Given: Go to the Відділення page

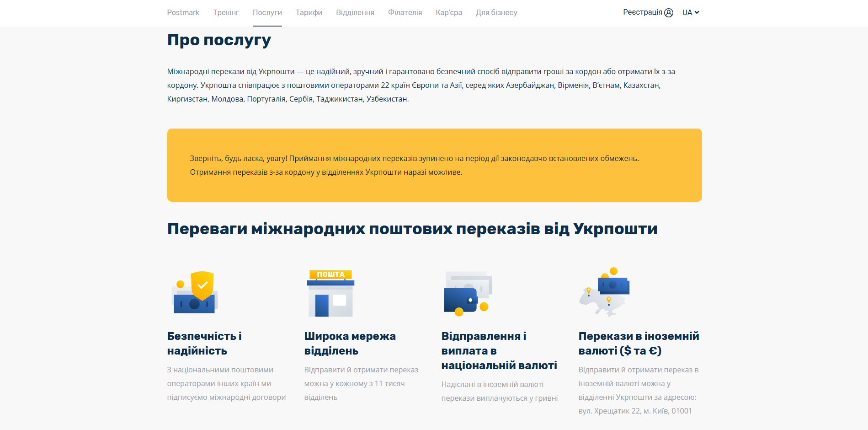Looking at the screenshot, I should [x=355, y=12].
